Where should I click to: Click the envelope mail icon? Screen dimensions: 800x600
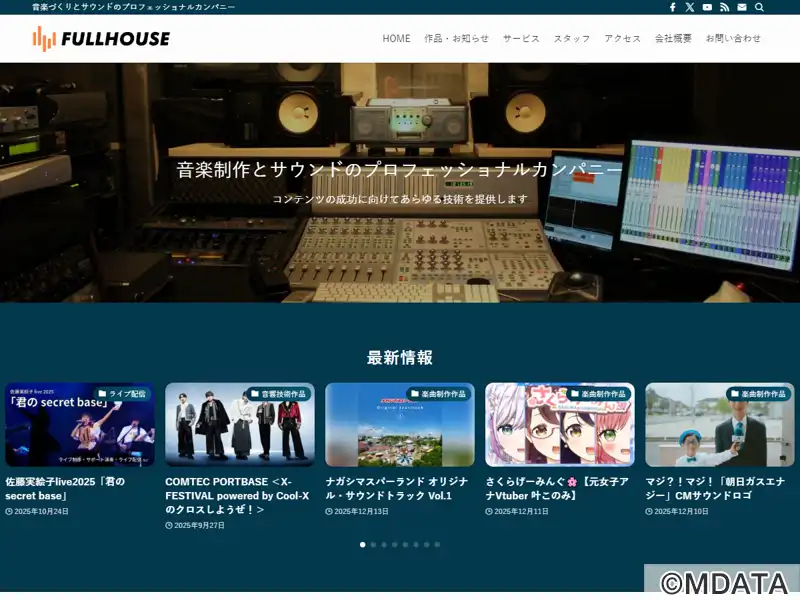click(741, 7)
